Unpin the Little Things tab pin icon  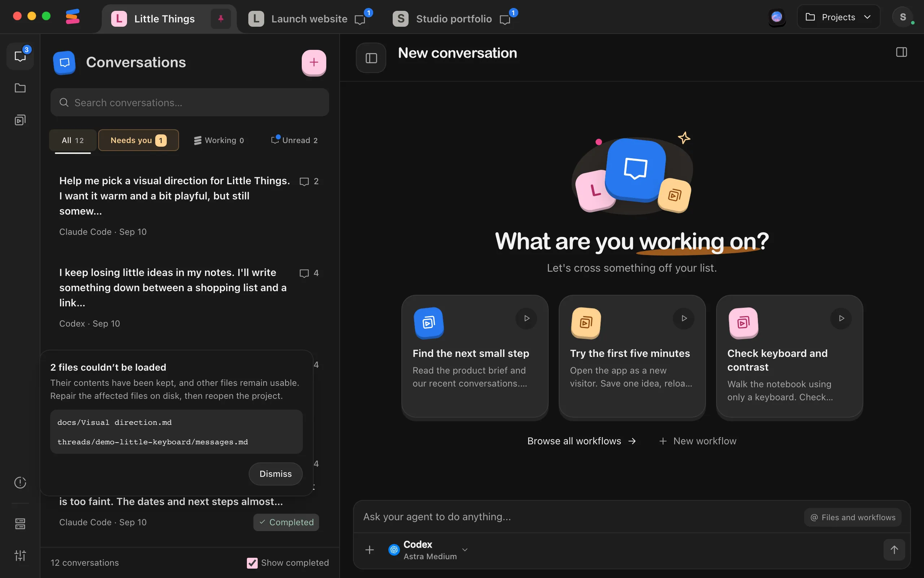221,19
